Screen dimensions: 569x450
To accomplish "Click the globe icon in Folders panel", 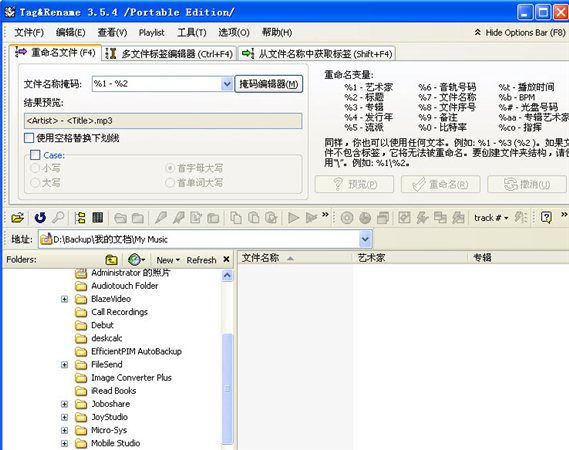I will click(x=134, y=260).
